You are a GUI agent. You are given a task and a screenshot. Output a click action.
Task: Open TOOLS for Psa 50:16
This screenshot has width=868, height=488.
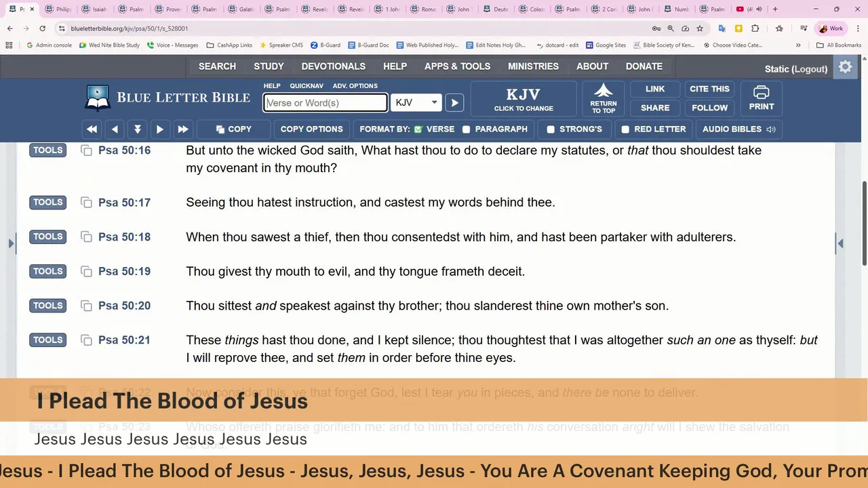pyautogui.click(x=47, y=150)
